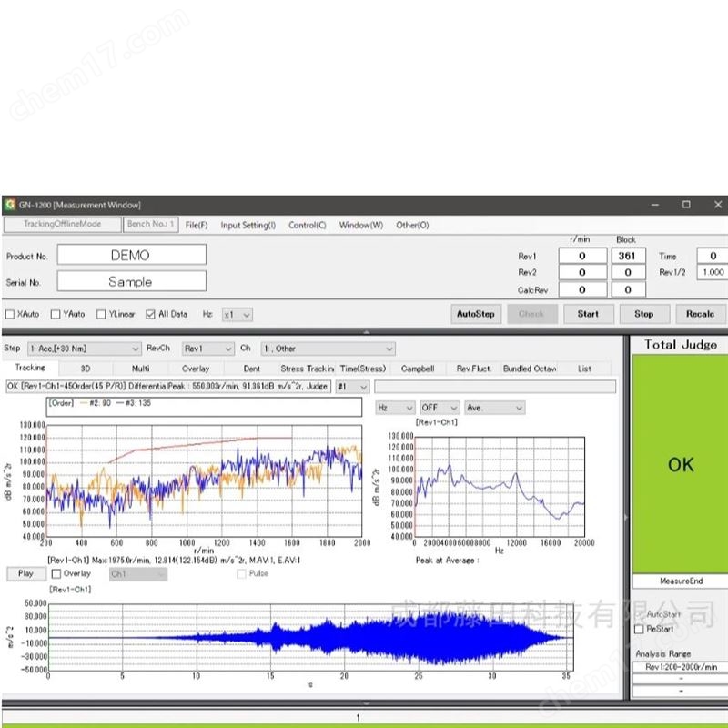The image size is (728, 728).
Task: Switch to the 3D tab
Action: tap(86, 369)
